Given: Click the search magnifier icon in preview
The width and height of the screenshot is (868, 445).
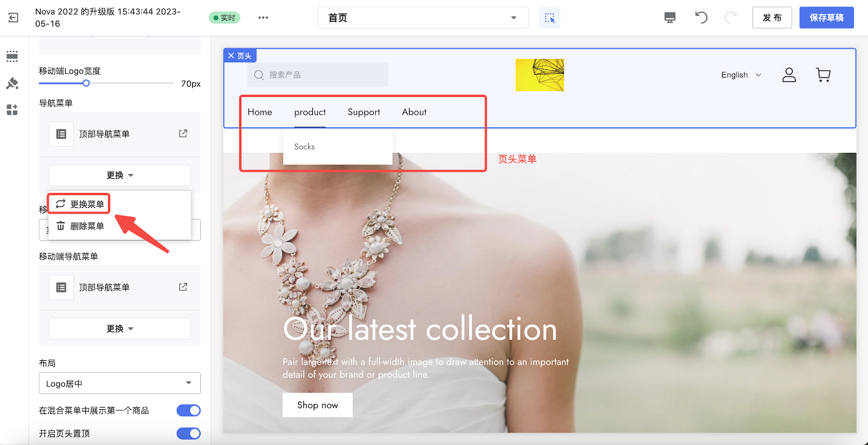Looking at the screenshot, I should point(259,75).
